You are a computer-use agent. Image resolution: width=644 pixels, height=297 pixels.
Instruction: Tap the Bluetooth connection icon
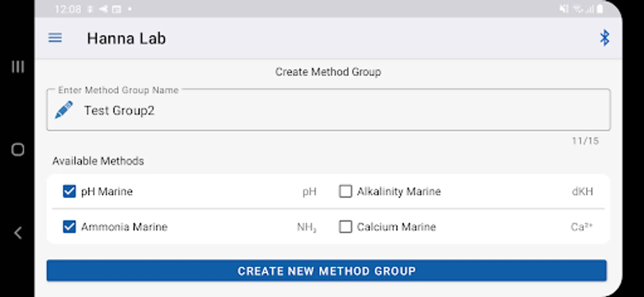[604, 38]
